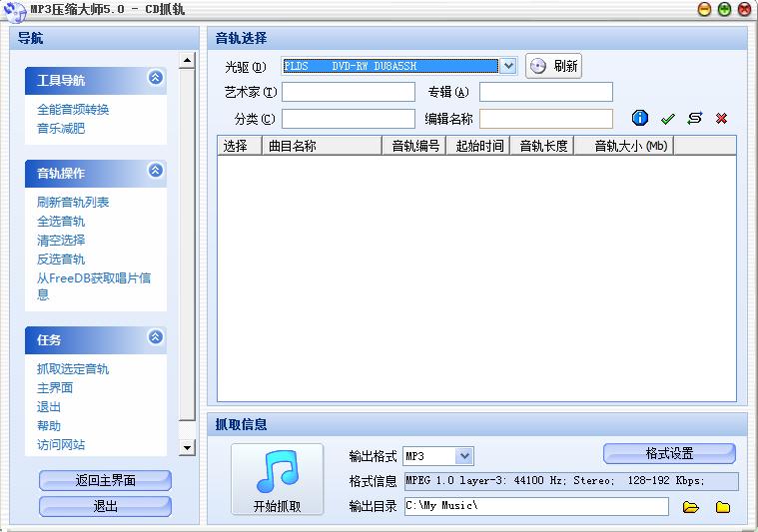Click the 格式设置 button
The height and width of the screenshot is (532, 758).
pos(669,454)
